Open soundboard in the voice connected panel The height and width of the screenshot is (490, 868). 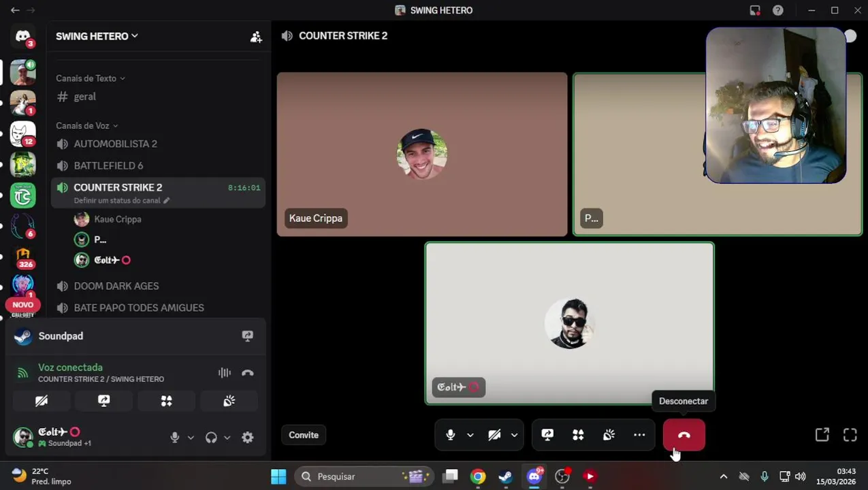click(x=229, y=401)
